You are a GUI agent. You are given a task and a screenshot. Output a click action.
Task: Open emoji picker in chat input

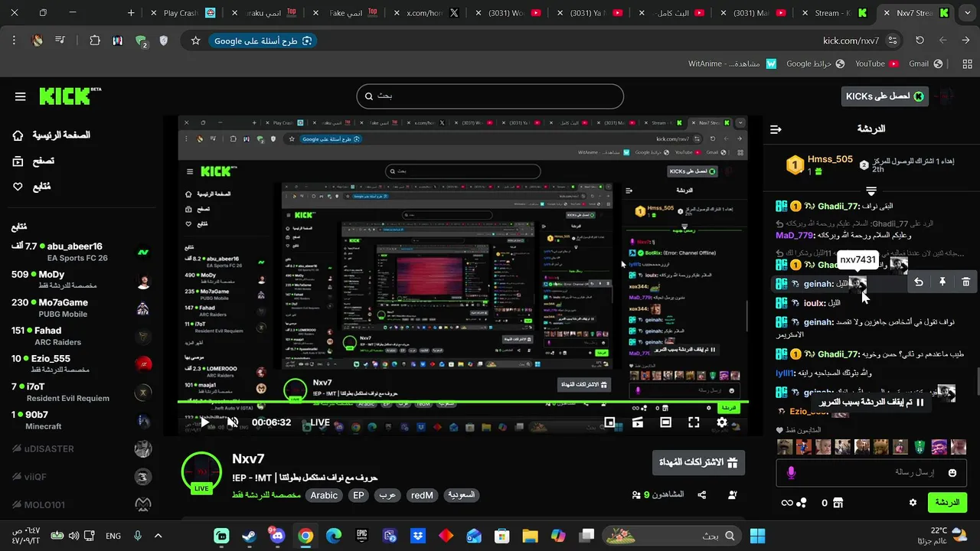pyautogui.click(x=952, y=473)
